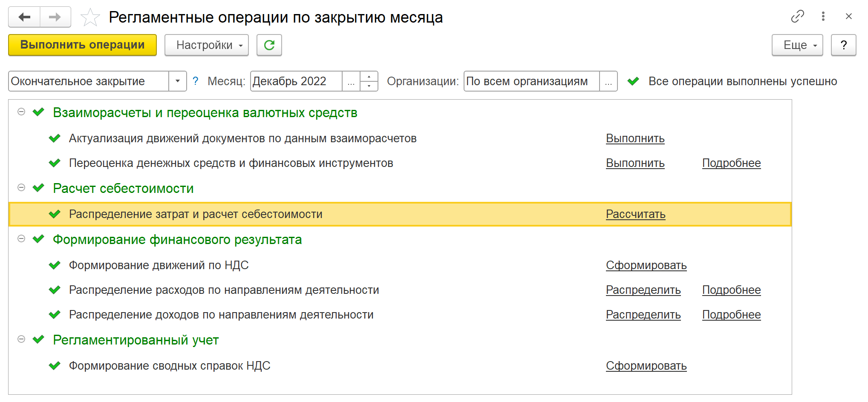Increase month using the up stepper arrow
The width and height of the screenshot is (868, 402).
369,76
